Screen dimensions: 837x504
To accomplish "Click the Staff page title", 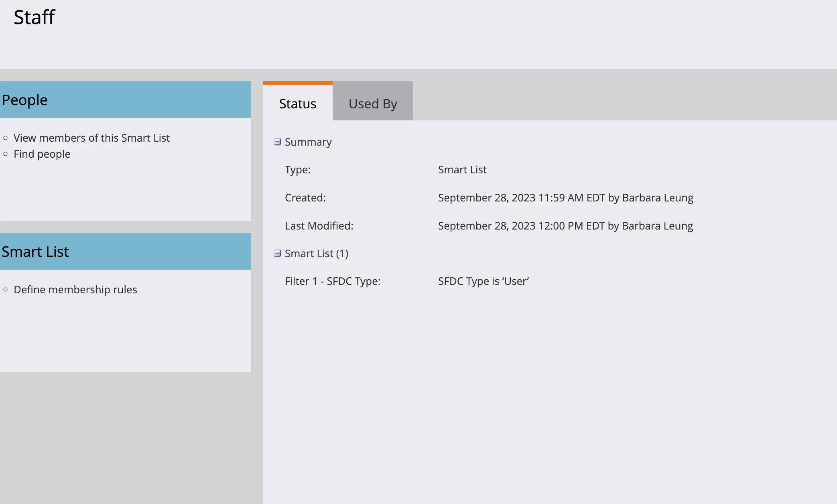I will tap(34, 17).
